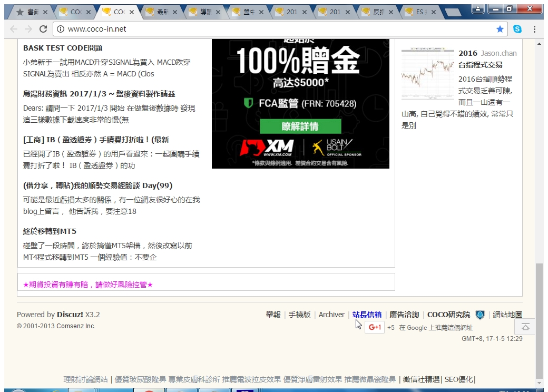The height and width of the screenshot is (392, 548).
Task: Click the 優質玻尿酸隆鼻 bottom link
Action: 141,379
